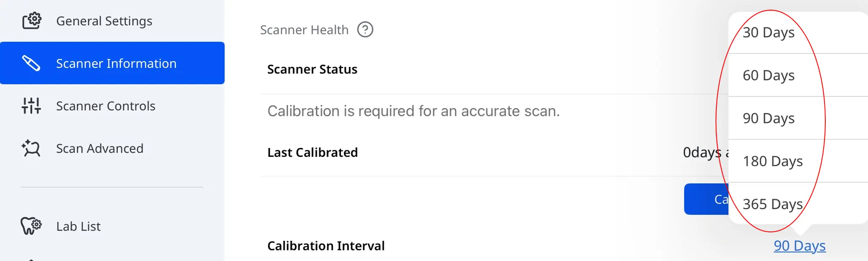Navigate to Scanner Controls
The height and width of the screenshot is (261, 868).
coord(106,106)
